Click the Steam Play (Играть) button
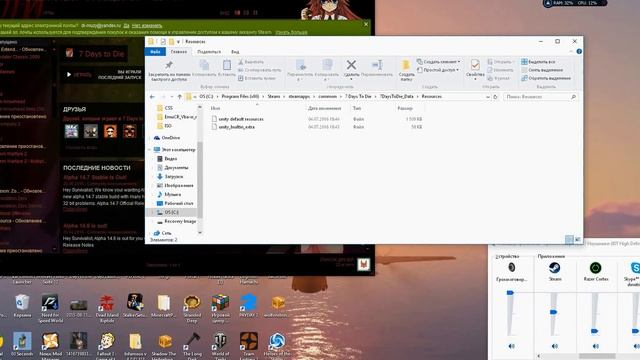This screenshot has height=360, width=640. pyautogui.click(x=79, y=75)
